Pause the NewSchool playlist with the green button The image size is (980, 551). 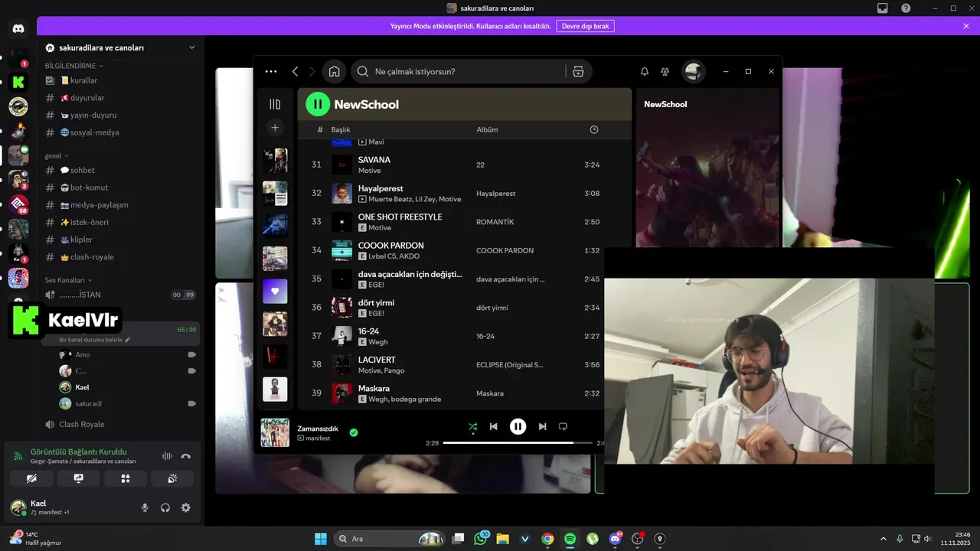click(318, 104)
